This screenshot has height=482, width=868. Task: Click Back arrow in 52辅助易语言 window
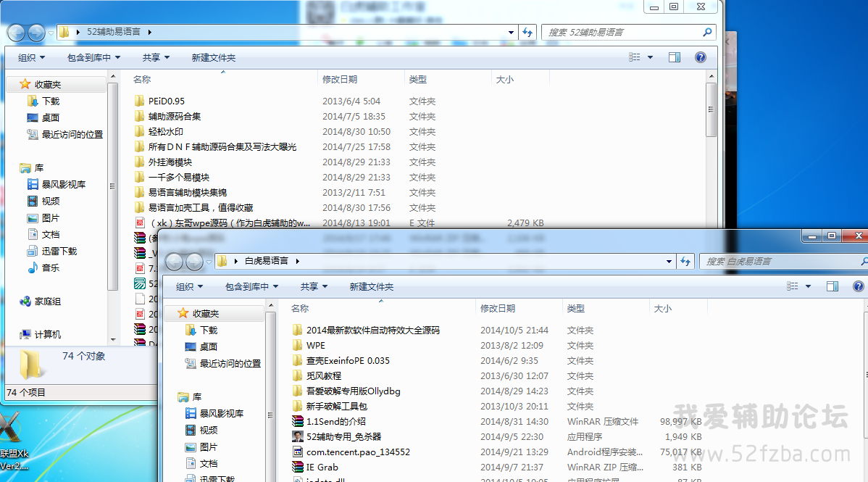click(x=16, y=33)
